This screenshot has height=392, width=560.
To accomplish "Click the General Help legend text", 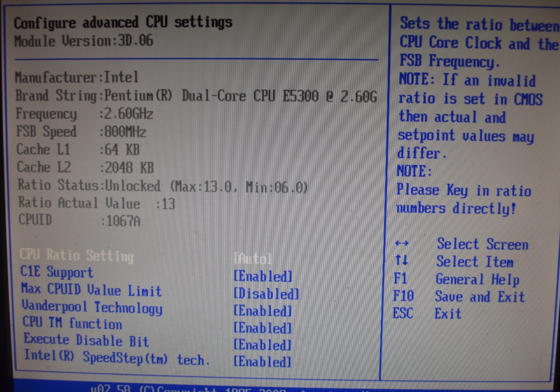I will point(477,279).
